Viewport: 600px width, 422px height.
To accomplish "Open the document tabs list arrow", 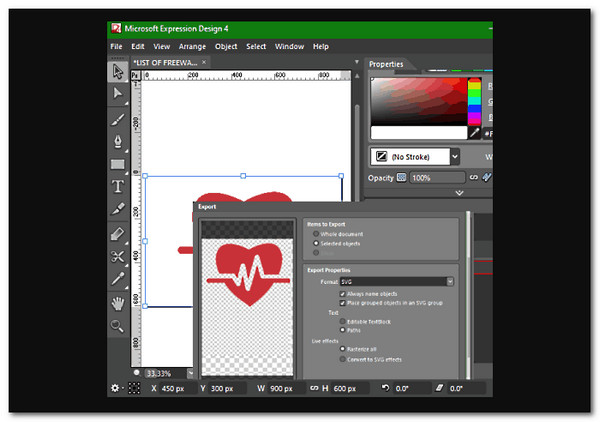I will [357, 62].
